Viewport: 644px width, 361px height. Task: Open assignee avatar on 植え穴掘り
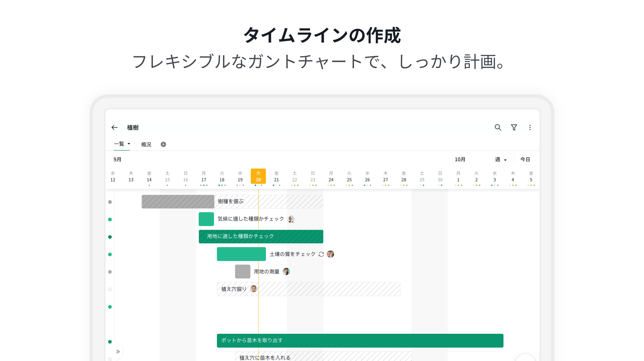(x=254, y=289)
